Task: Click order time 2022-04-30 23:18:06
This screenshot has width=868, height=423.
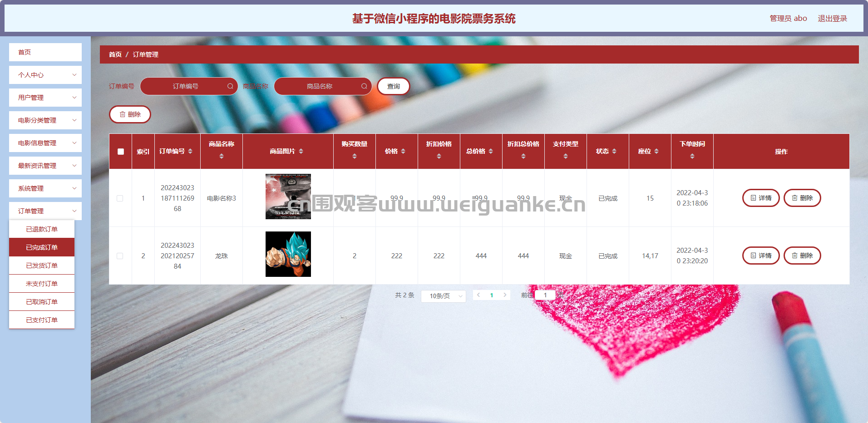Action: tap(692, 198)
